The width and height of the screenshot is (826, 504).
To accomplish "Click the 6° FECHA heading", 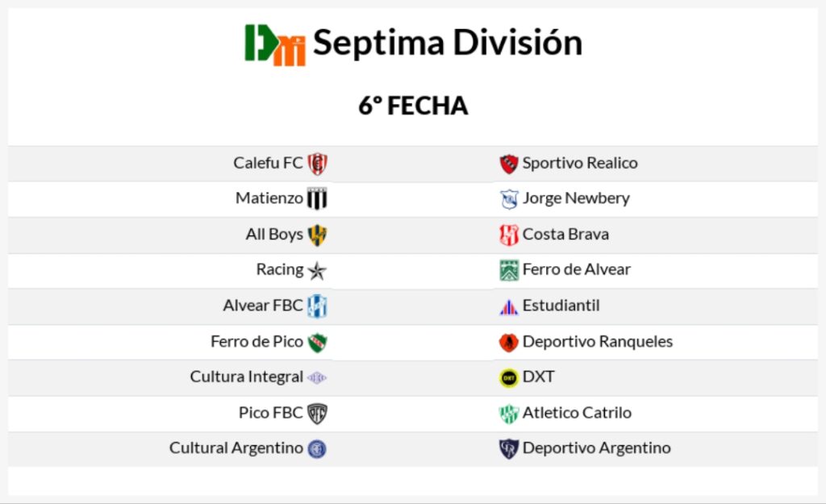I will coord(413,106).
